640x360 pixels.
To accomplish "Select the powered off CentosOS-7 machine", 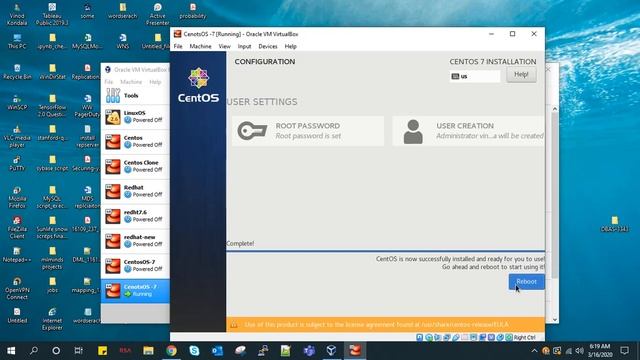I will coord(135,266).
